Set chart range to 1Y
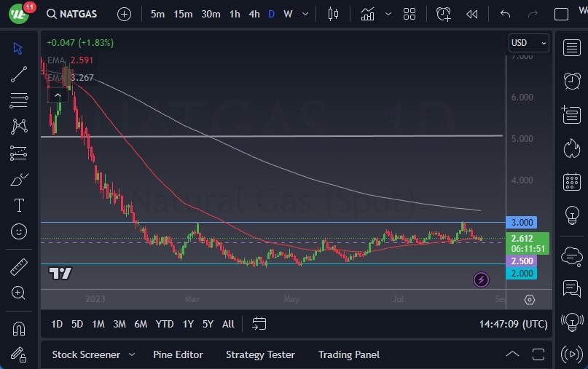This screenshot has height=369, width=588. tap(188, 324)
